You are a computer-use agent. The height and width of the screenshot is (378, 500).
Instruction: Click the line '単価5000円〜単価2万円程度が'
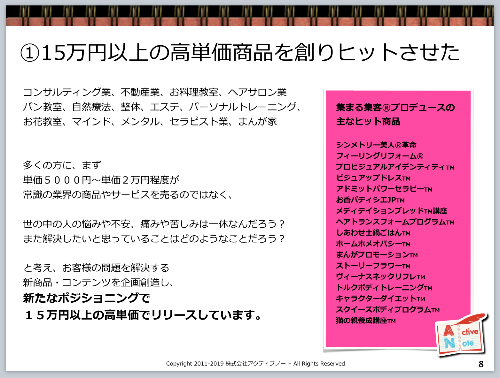click(101, 180)
